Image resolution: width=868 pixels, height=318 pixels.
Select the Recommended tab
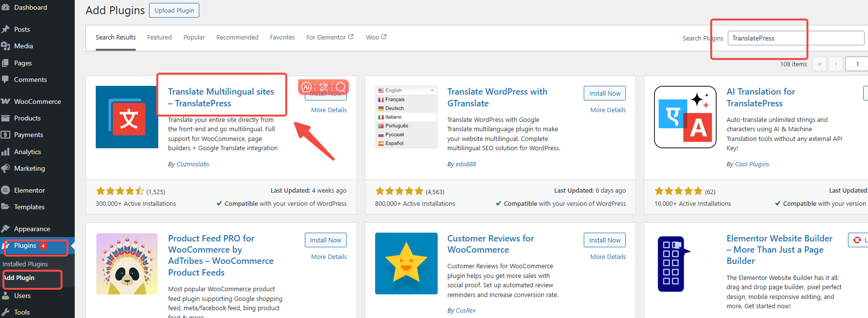tap(237, 38)
